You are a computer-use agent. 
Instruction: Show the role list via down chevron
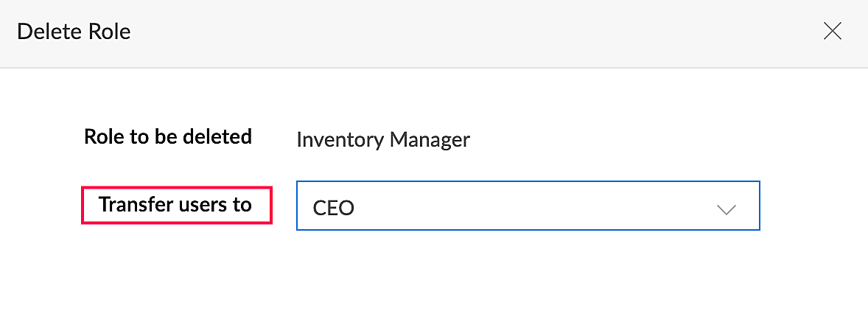(726, 209)
